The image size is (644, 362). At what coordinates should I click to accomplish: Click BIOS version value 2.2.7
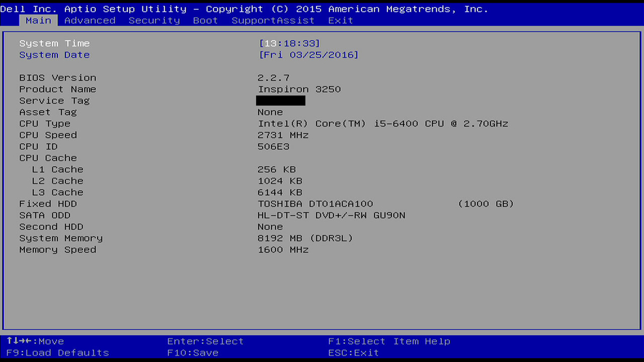pyautogui.click(x=274, y=78)
